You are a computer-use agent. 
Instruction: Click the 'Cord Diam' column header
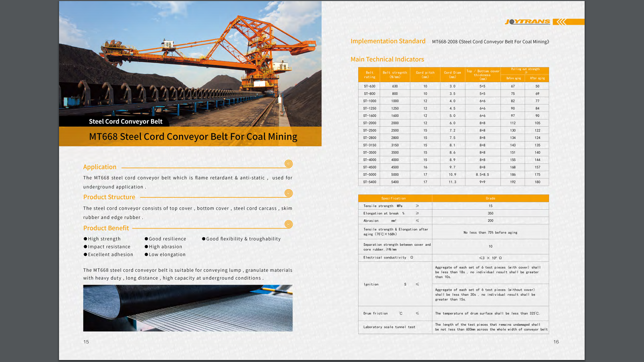452,75
